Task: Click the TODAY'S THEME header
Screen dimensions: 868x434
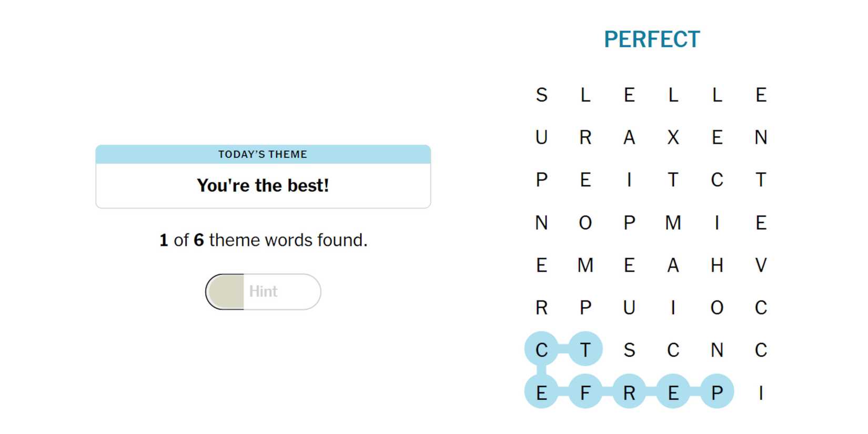Action: pos(263,154)
